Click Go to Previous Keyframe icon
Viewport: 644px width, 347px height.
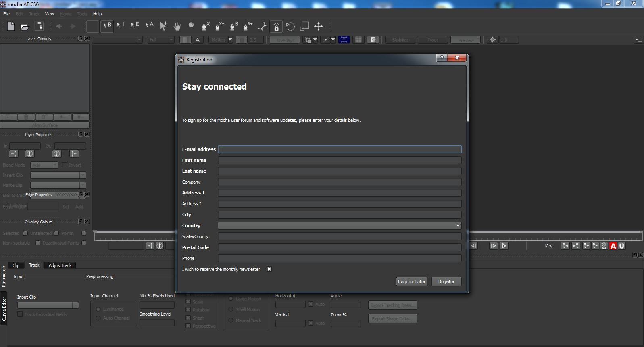point(565,246)
